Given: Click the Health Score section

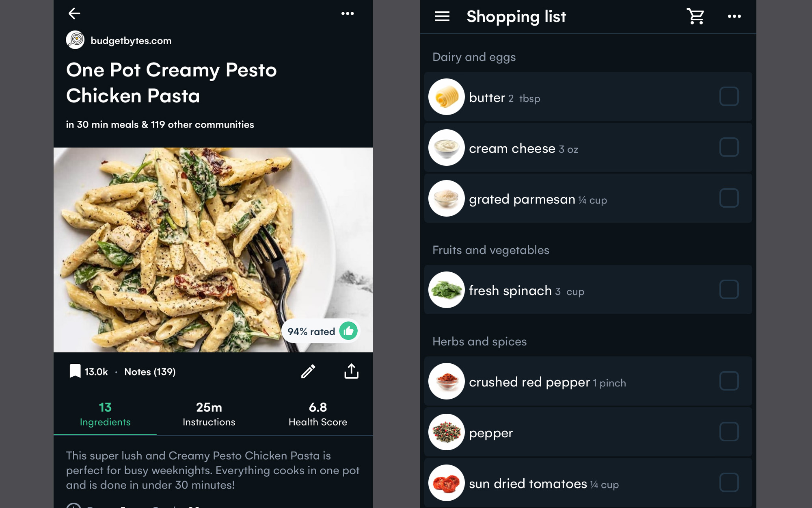Looking at the screenshot, I should [x=317, y=413].
